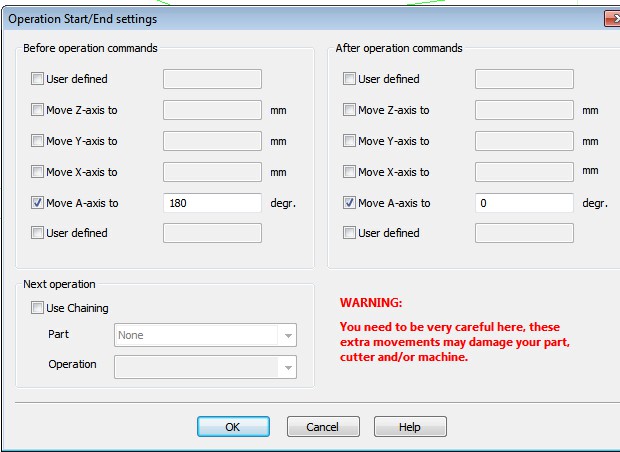The height and width of the screenshot is (452, 620).
Task: Close the Operation Start/End settings dialog
Action: point(611,19)
